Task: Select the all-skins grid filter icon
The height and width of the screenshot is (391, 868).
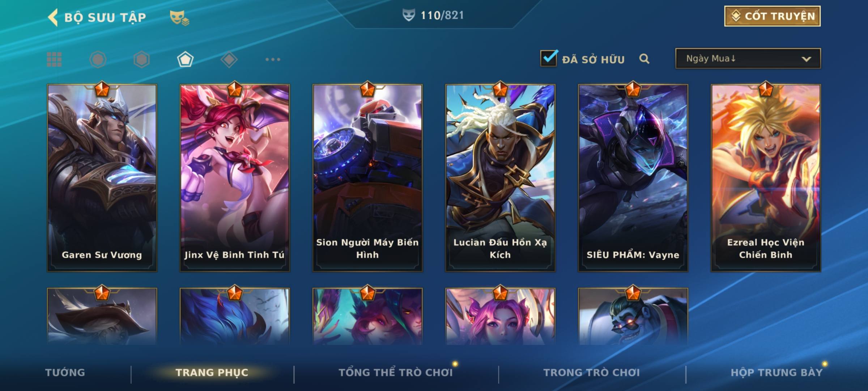Action: click(x=54, y=59)
